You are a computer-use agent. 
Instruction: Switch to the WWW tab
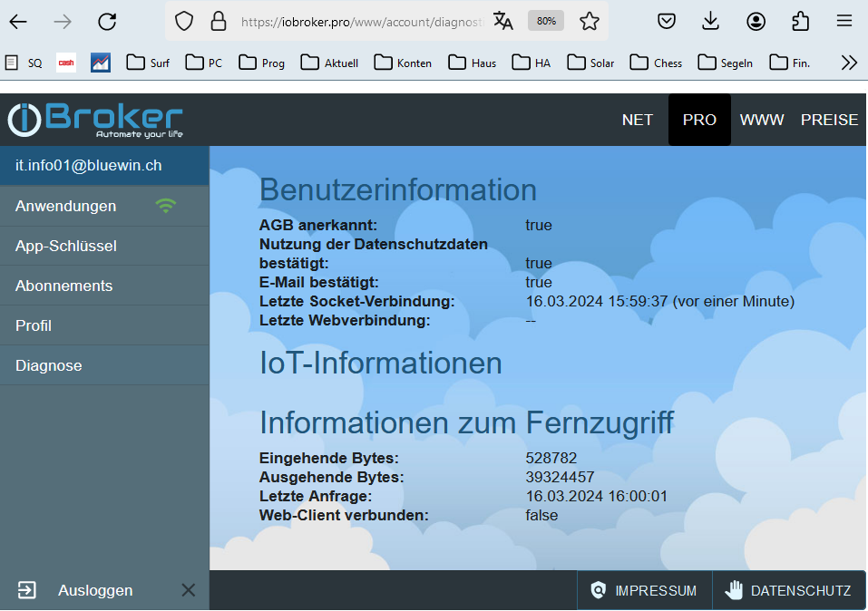(762, 120)
